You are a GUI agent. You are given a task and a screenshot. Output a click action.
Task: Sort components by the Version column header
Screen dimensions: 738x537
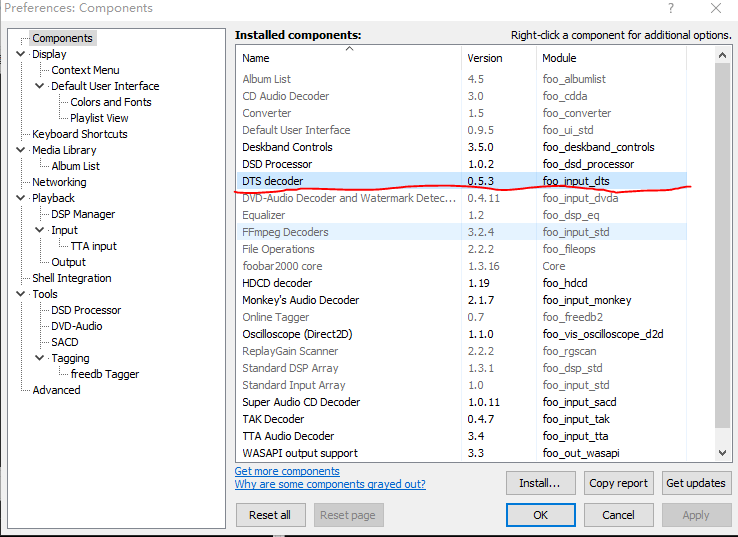point(498,58)
